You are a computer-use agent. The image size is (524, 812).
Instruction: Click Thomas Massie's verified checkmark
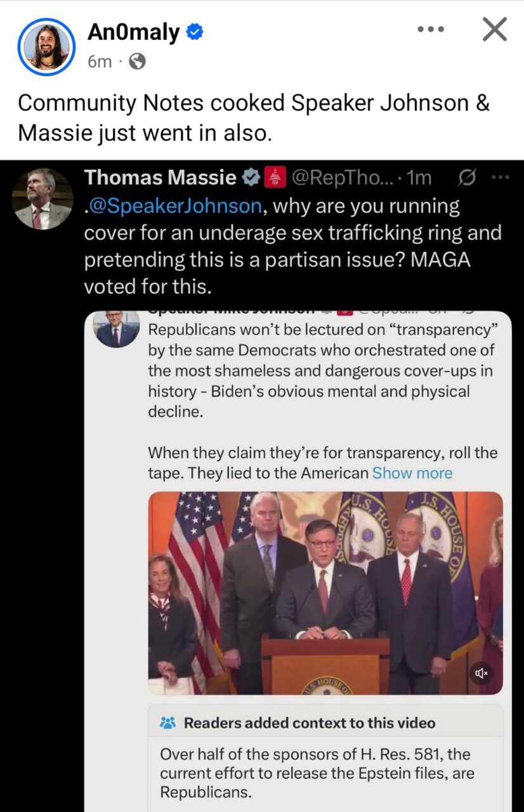252,178
